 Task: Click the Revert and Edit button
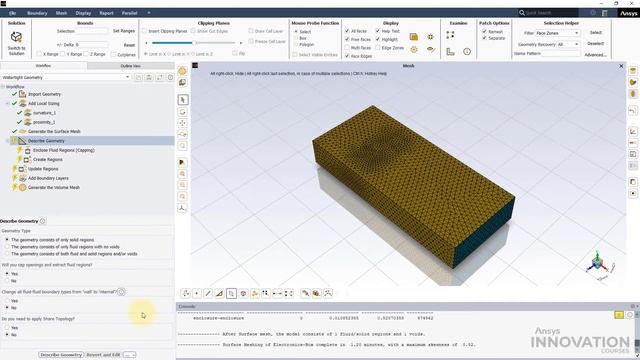pos(104,355)
